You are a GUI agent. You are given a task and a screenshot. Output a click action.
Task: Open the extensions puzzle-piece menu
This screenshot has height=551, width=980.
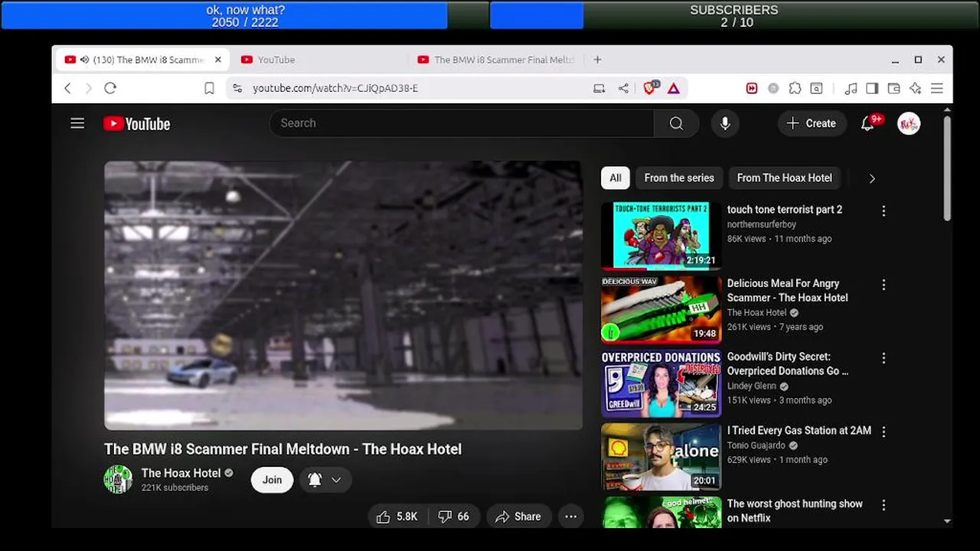[x=795, y=89]
